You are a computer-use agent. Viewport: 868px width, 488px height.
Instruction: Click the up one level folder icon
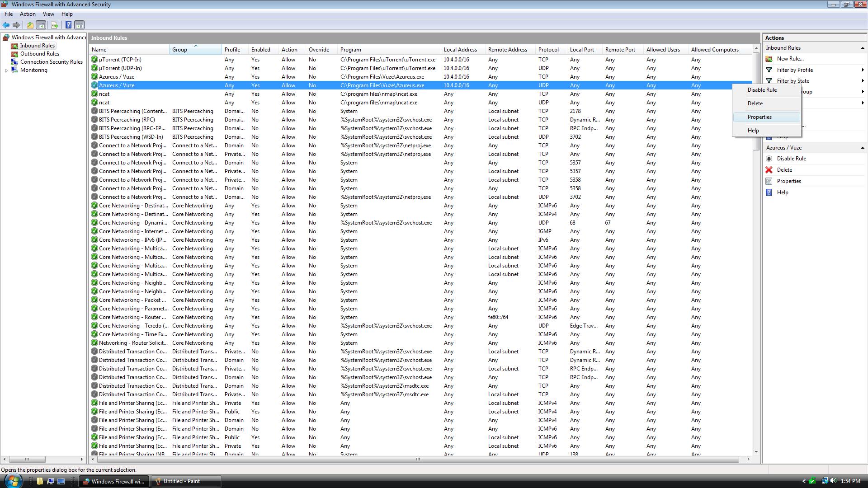30,25
